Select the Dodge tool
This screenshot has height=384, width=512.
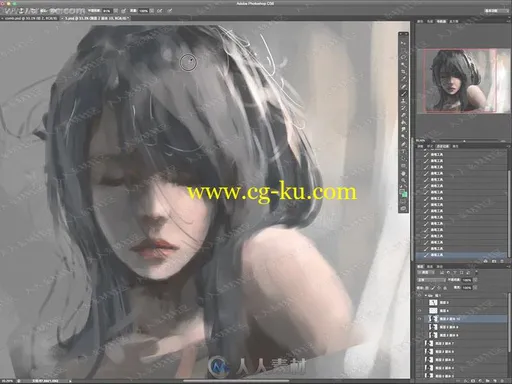pos(403,137)
